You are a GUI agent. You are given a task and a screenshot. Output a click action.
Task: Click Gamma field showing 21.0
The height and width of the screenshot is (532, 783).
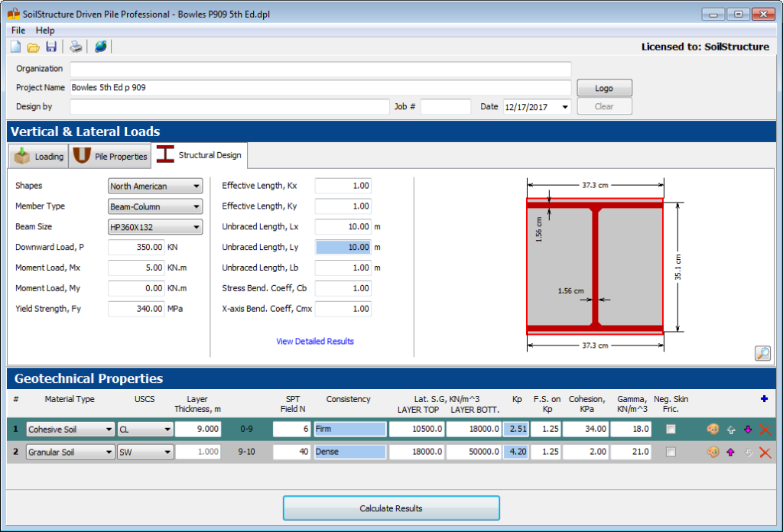631,452
